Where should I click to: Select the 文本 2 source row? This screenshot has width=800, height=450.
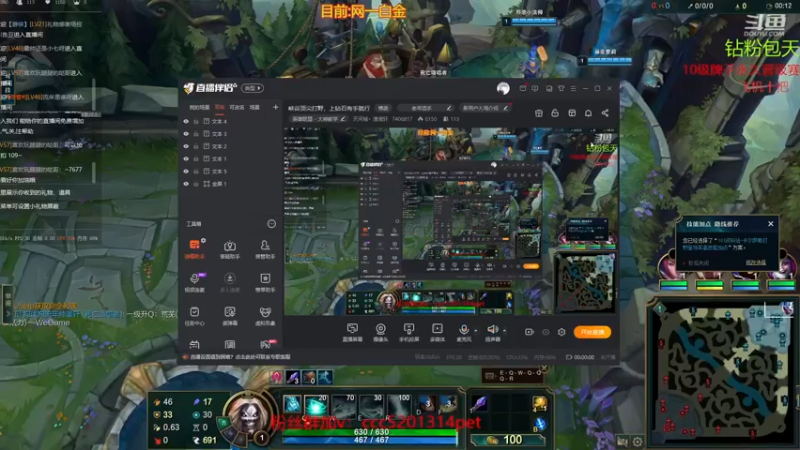coord(229,146)
